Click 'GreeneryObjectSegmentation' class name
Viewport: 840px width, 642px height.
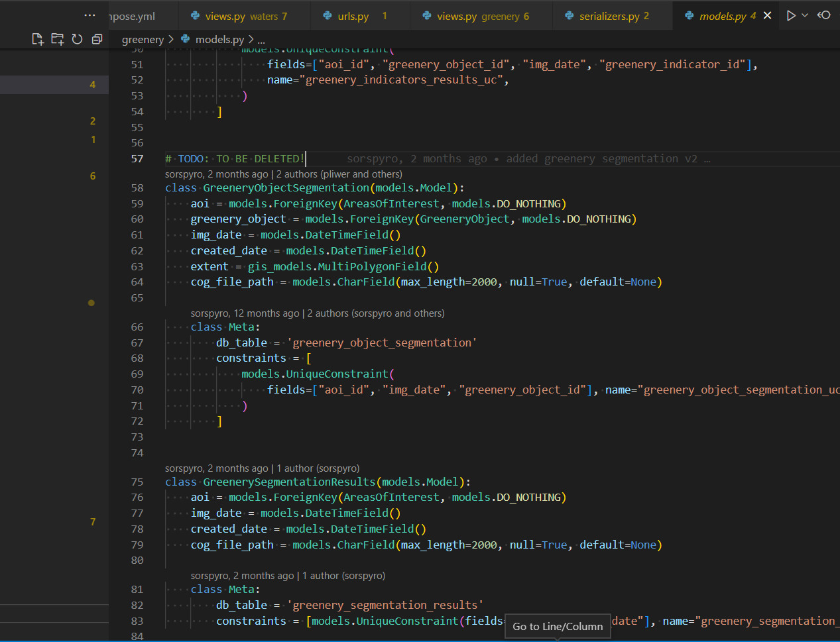coord(286,187)
